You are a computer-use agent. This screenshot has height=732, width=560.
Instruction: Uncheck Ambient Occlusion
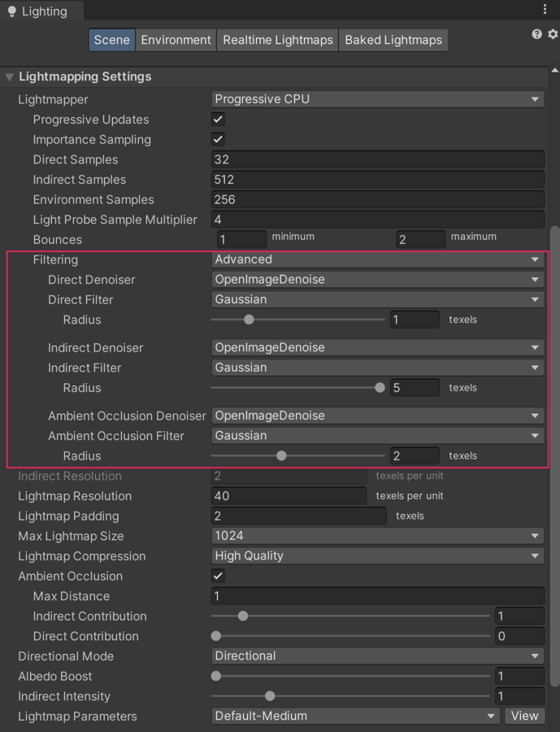[x=217, y=576]
